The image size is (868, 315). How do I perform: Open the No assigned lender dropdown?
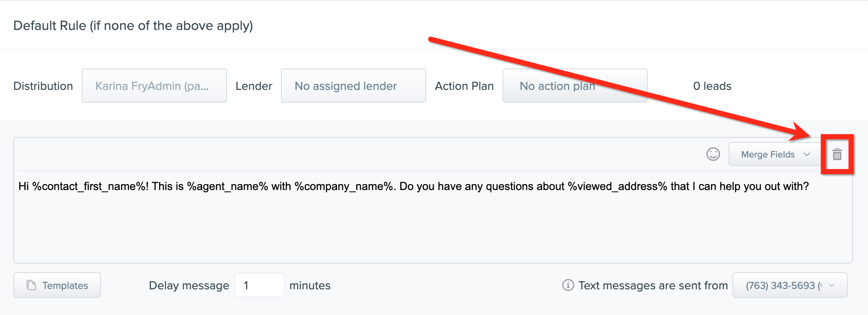tap(354, 86)
